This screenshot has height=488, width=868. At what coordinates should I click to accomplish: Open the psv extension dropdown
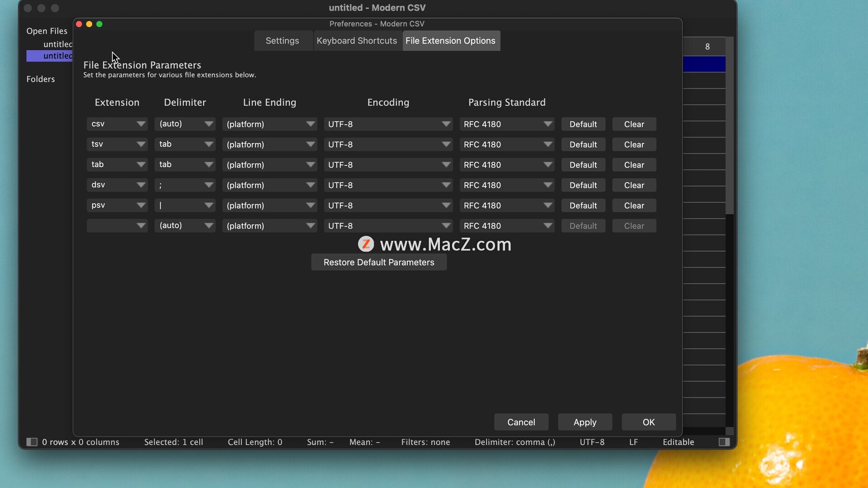117,205
